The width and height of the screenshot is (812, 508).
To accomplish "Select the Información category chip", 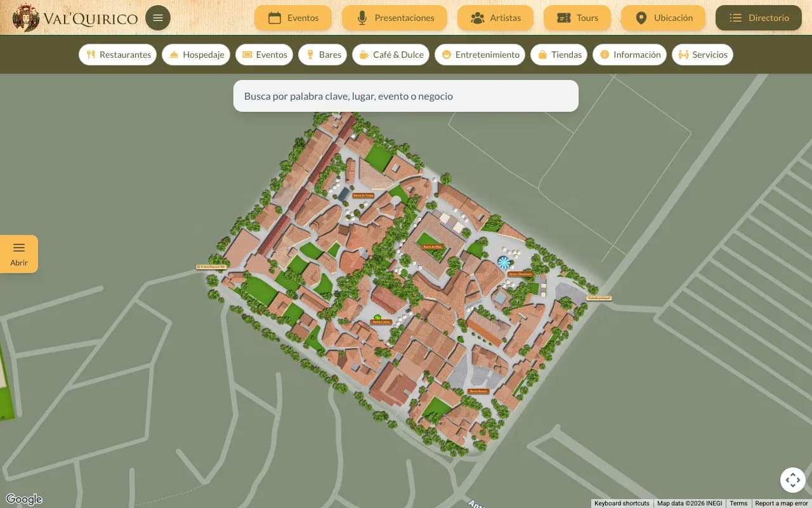I will click(x=630, y=55).
